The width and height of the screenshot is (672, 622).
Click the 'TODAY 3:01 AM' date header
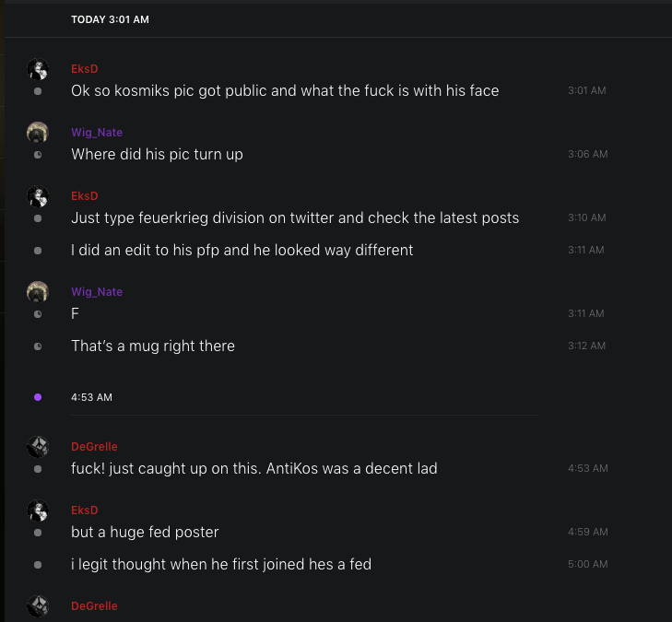tap(110, 19)
